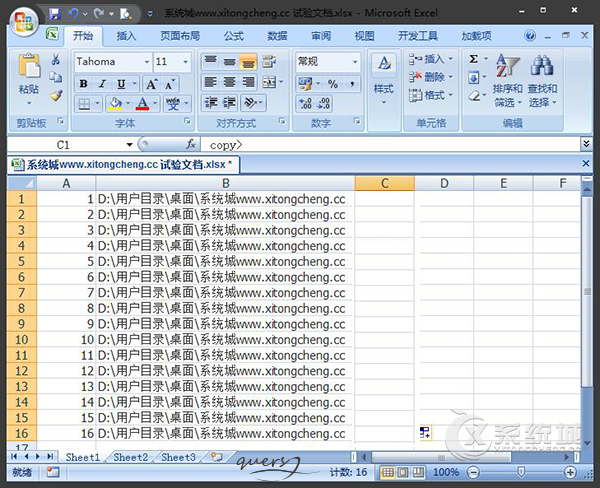Redo the last action
The width and height of the screenshot is (600, 488).
point(99,14)
